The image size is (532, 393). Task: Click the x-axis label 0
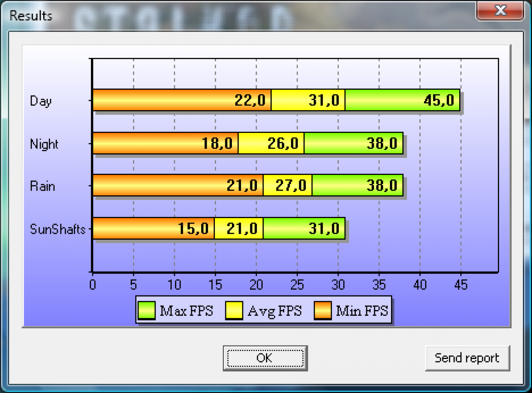(92, 285)
